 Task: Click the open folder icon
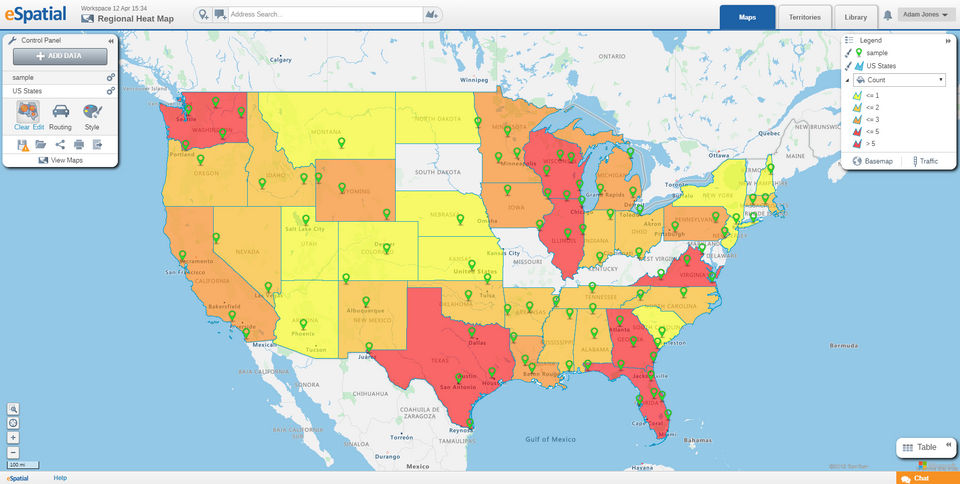point(41,144)
